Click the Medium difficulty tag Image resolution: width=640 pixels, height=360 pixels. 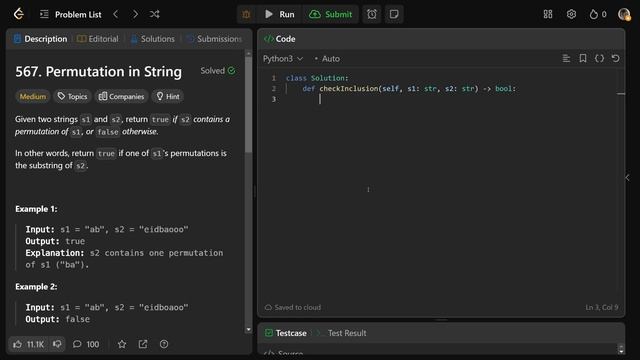pos(33,96)
